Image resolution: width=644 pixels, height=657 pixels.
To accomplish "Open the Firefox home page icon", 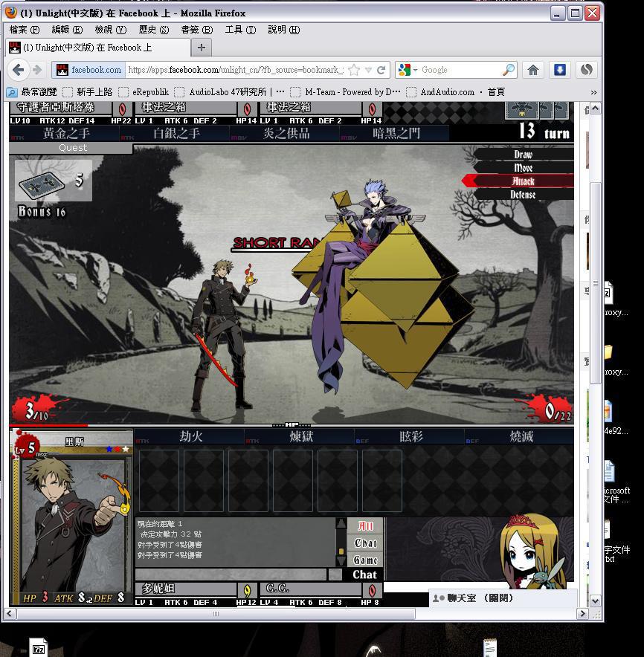I will [533, 70].
